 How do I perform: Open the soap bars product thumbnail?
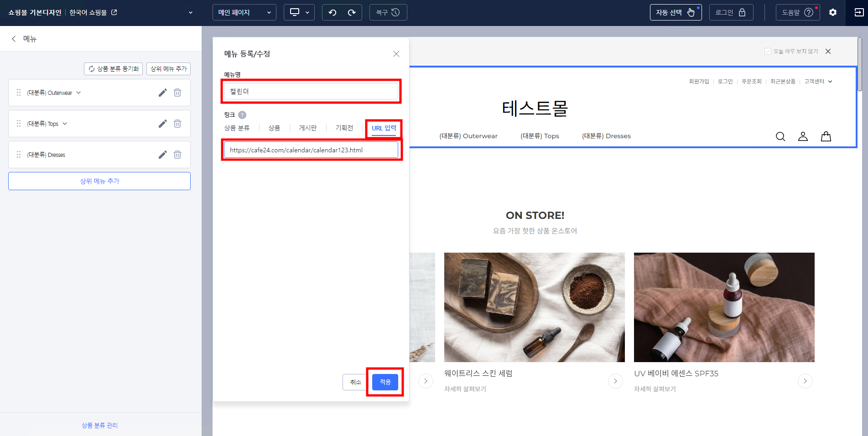[535, 307]
